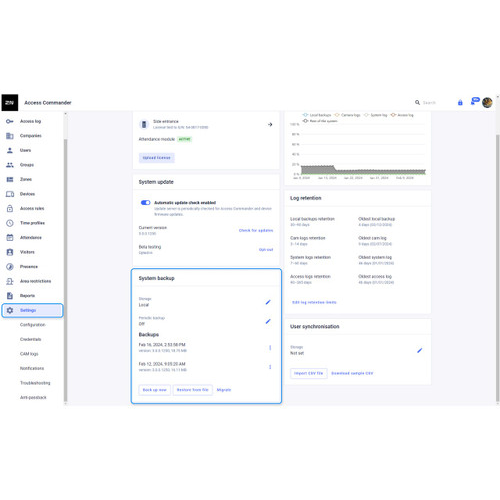This screenshot has height=500, width=500.
Task: Open the Access log key icon
Action: point(10,121)
